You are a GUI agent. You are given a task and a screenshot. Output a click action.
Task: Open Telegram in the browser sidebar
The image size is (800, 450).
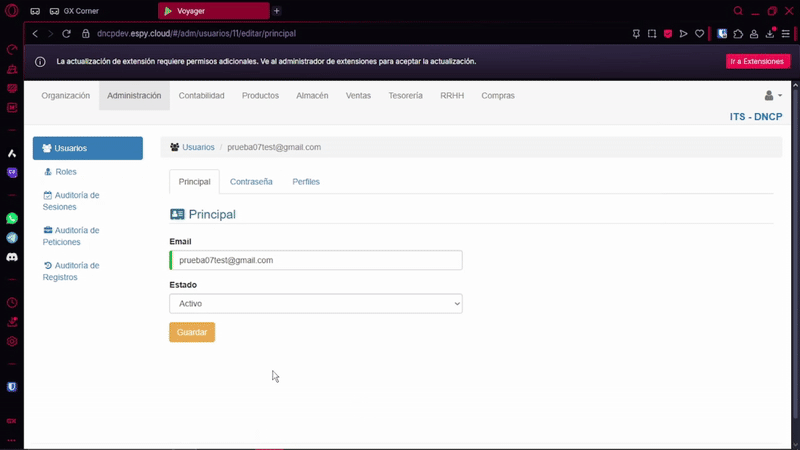tap(12, 238)
